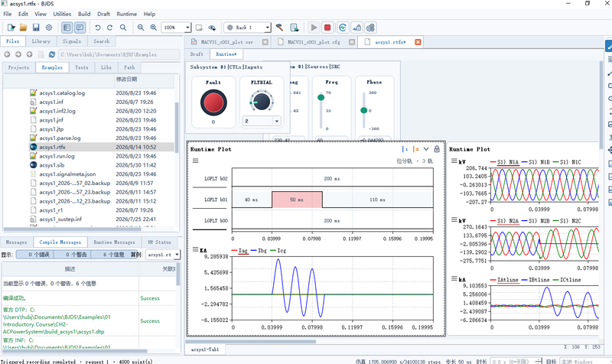Click the FLTDIAL rotary knob
The width and height of the screenshot is (612, 364).
click(x=261, y=101)
